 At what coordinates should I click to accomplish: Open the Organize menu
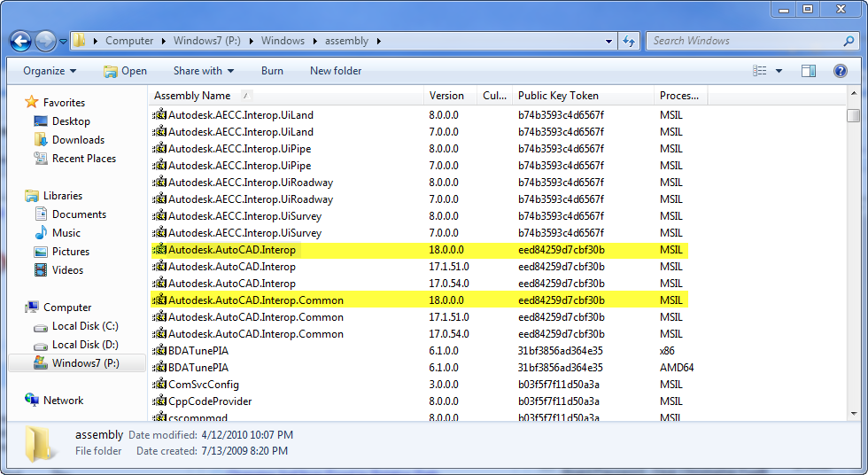(x=50, y=71)
